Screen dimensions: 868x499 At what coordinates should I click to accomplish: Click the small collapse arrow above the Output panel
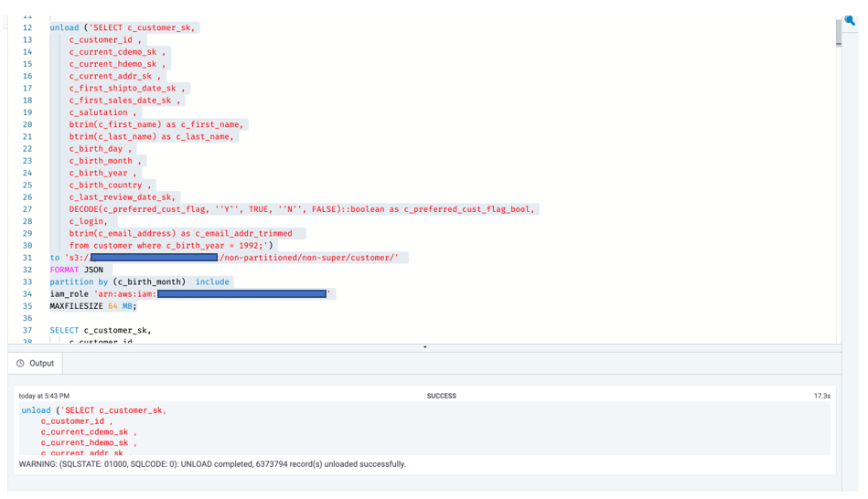click(x=424, y=347)
